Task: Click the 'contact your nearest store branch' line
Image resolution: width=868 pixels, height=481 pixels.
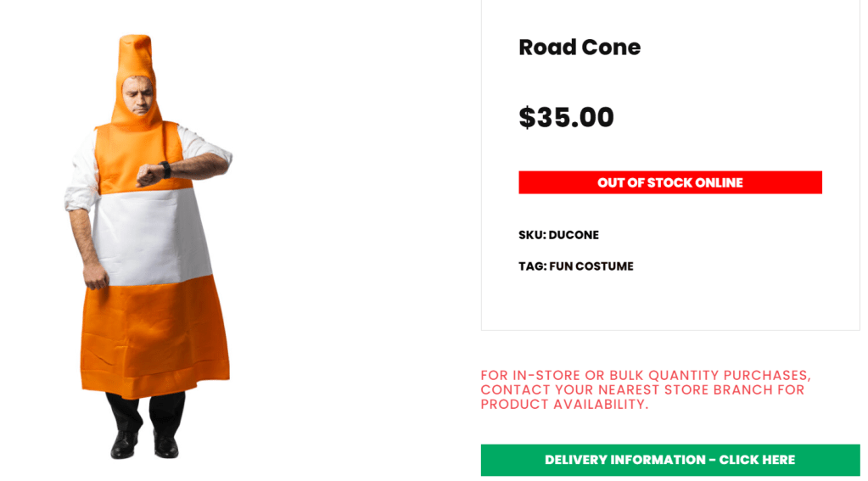Action: tap(642, 390)
